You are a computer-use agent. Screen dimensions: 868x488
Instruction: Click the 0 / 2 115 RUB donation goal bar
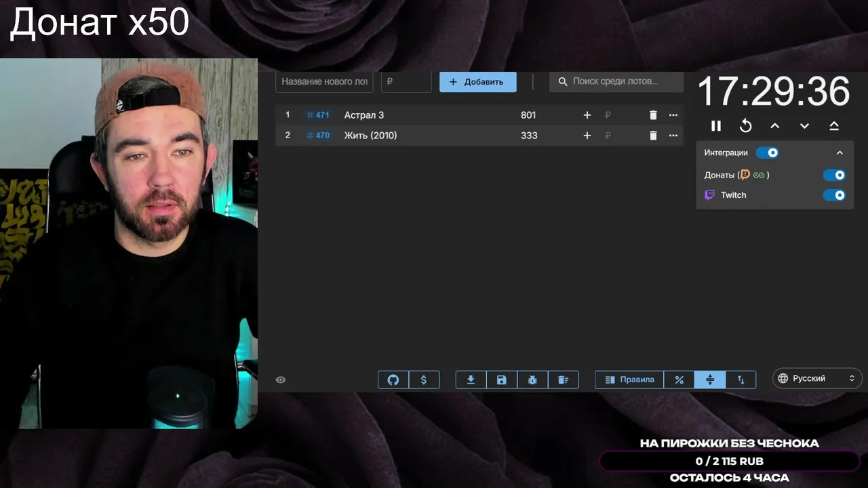pos(730,462)
